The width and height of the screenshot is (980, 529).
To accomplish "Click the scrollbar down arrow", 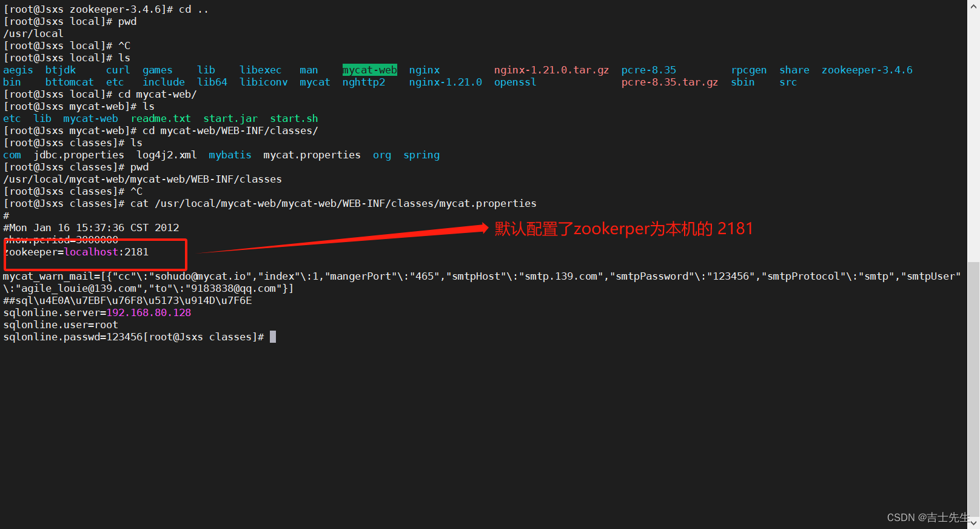I will 973,523.
